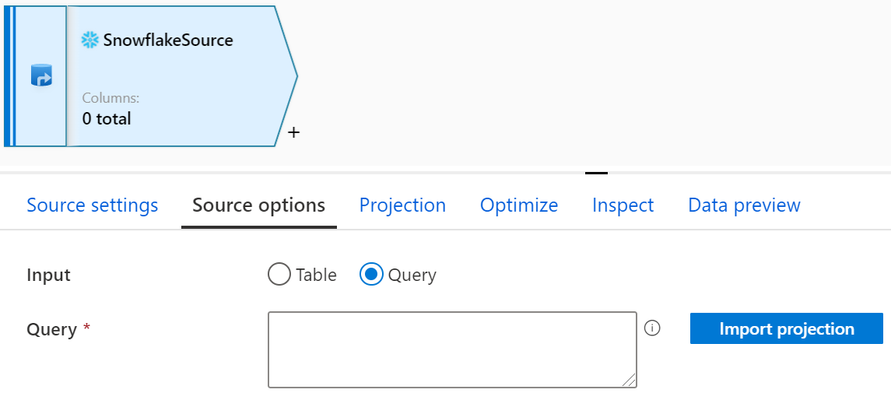Show the Data preview tab
The height and width of the screenshot is (400, 891).
(x=744, y=205)
